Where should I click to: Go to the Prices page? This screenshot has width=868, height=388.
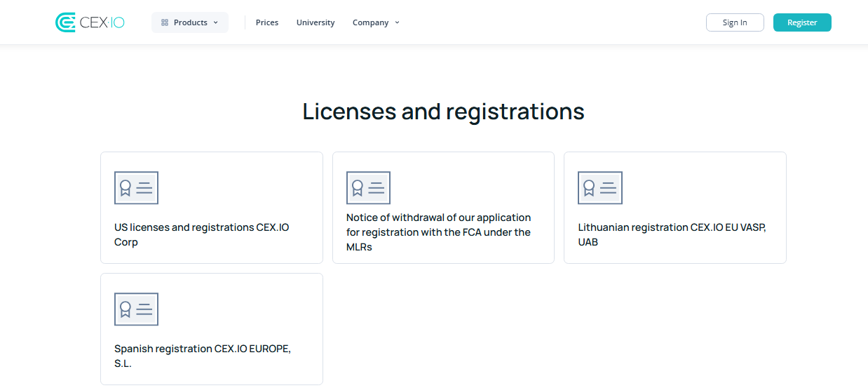coord(267,22)
